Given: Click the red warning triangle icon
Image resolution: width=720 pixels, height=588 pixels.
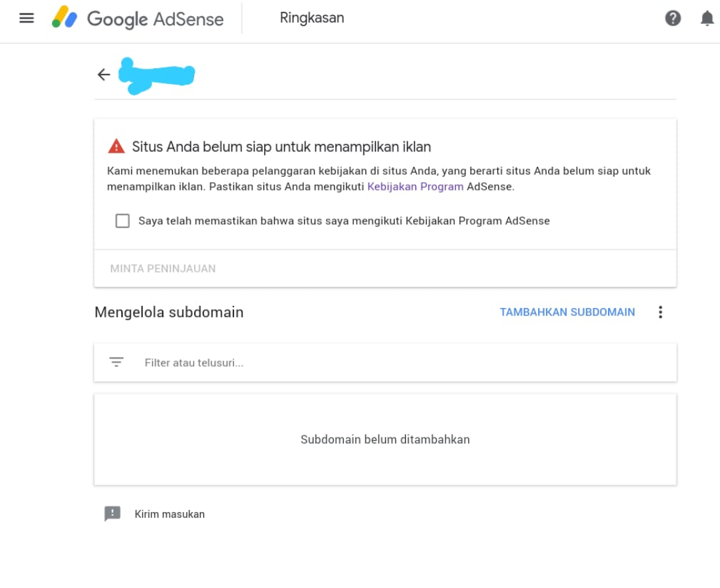Looking at the screenshot, I should (x=116, y=147).
